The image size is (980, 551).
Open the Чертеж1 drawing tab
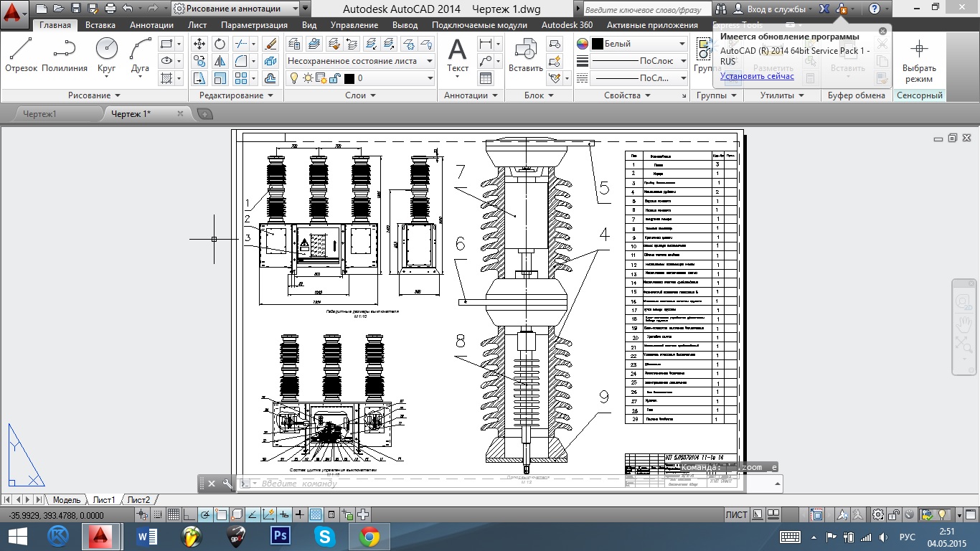[x=40, y=113]
